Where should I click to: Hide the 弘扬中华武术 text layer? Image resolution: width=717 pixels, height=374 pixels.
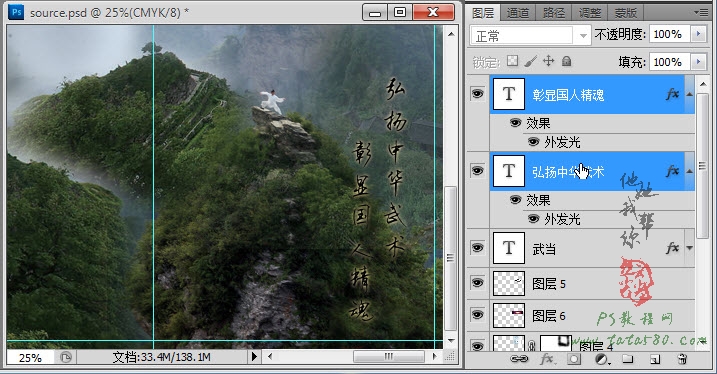point(477,171)
